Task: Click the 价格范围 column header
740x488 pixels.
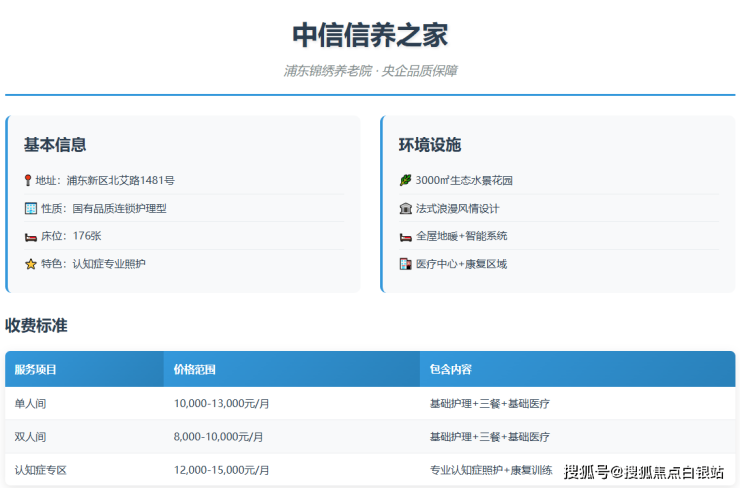Action: [194, 370]
